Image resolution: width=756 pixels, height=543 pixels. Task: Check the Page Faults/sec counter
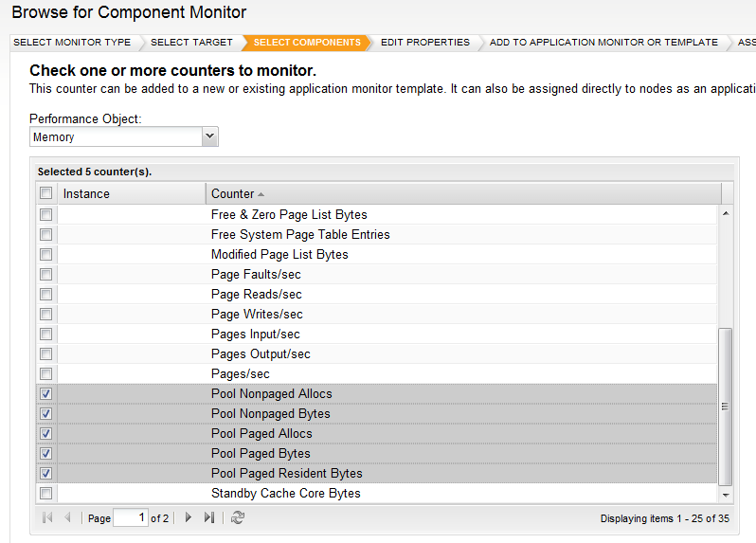45,275
